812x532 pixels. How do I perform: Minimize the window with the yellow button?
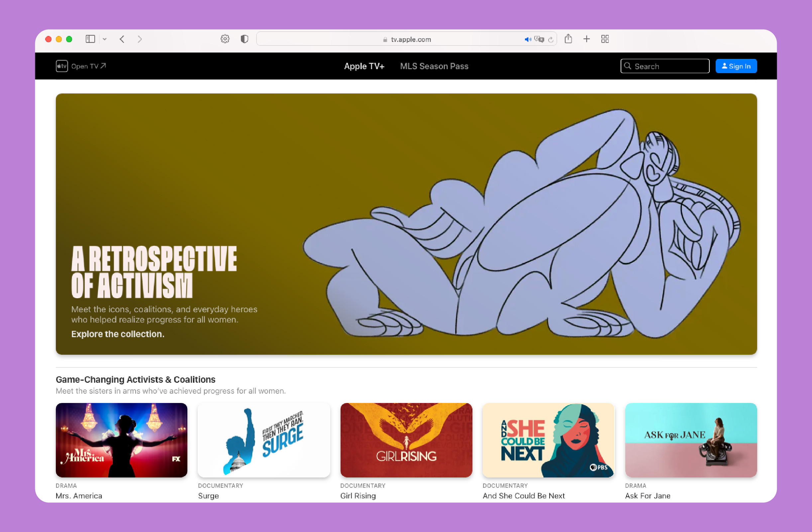[x=59, y=39]
